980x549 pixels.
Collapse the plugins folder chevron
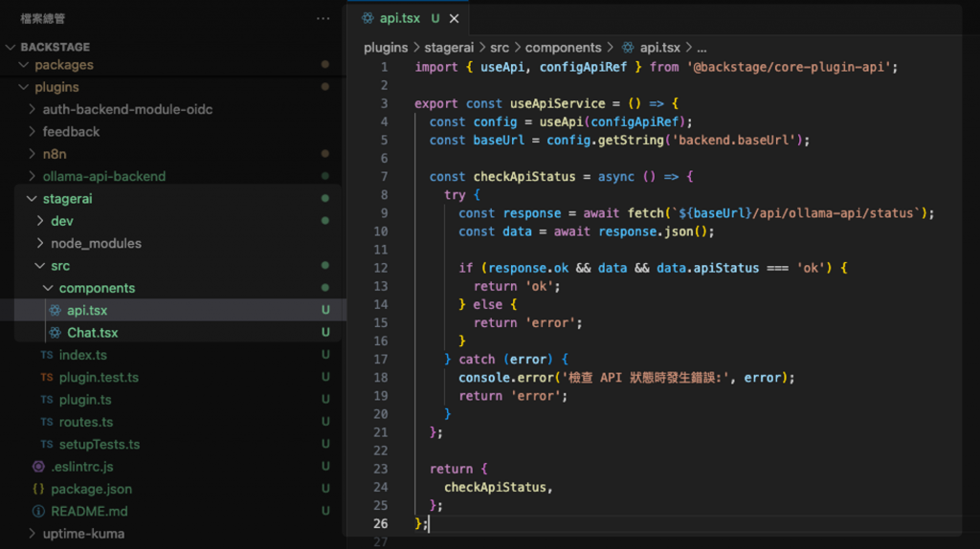pyautogui.click(x=24, y=87)
